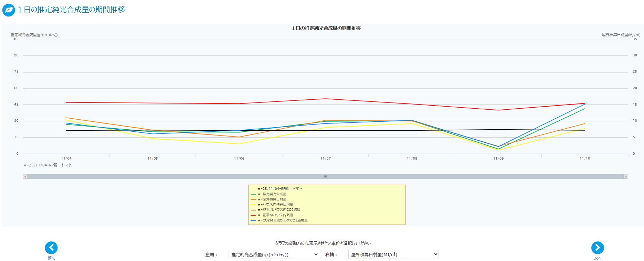Image resolution: width=644 pixels, height=261 pixels.
Task: Click the previous (前へ) arrow icon
Action: click(x=51, y=248)
